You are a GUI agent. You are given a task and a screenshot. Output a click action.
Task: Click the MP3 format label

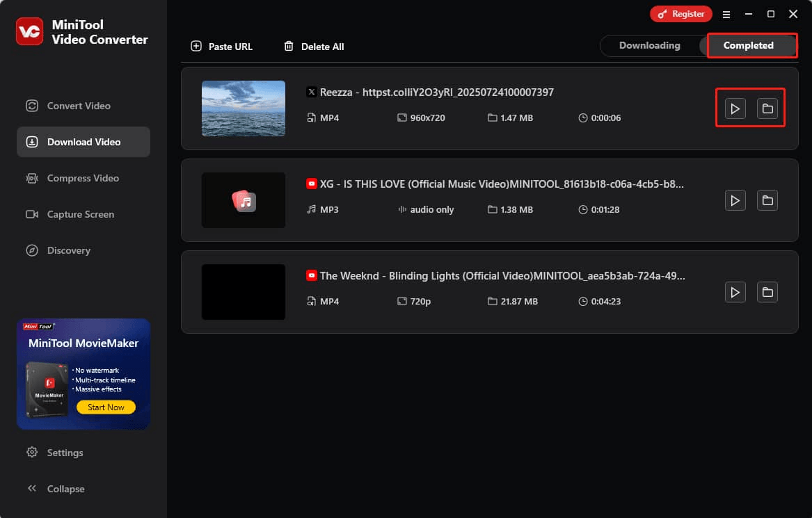[x=329, y=209]
